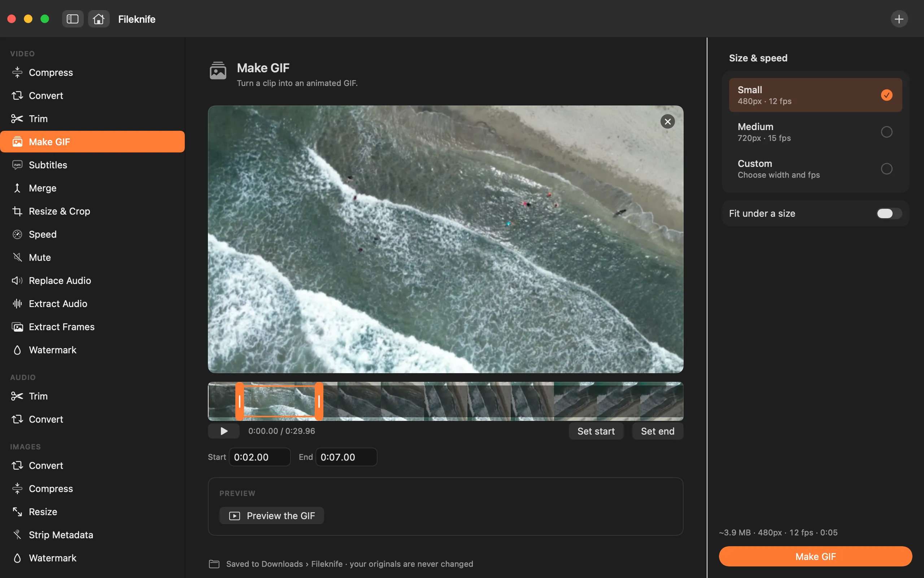Click the Images Watermark droplet icon
Image resolution: width=924 pixels, height=578 pixels.
coord(17,558)
